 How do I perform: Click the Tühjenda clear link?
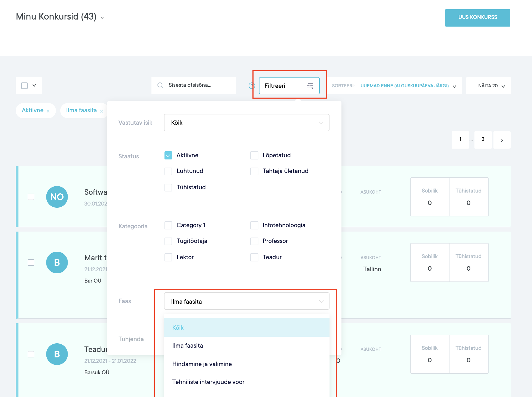pos(131,339)
